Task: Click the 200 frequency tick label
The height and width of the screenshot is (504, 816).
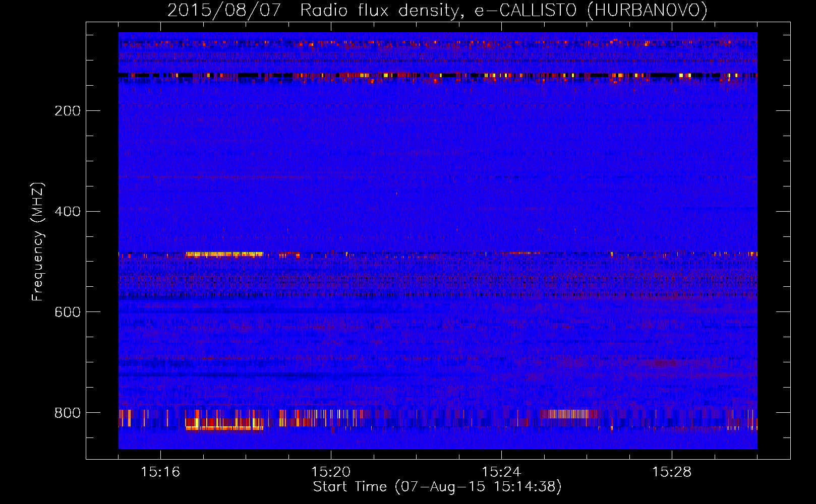Action: coord(68,111)
